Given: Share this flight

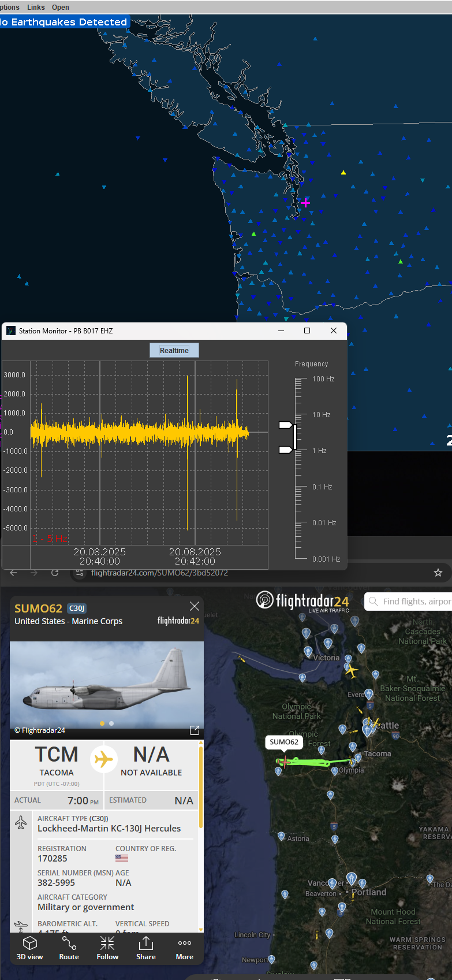Looking at the screenshot, I should pos(146,948).
